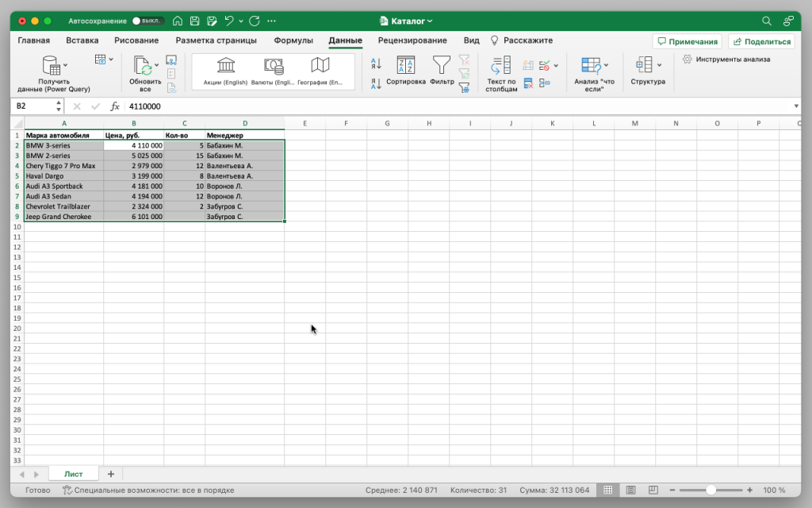Switch to the Вставка tab
The width and height of the screenshot is (812, 508).
click(x=82, y=40)
